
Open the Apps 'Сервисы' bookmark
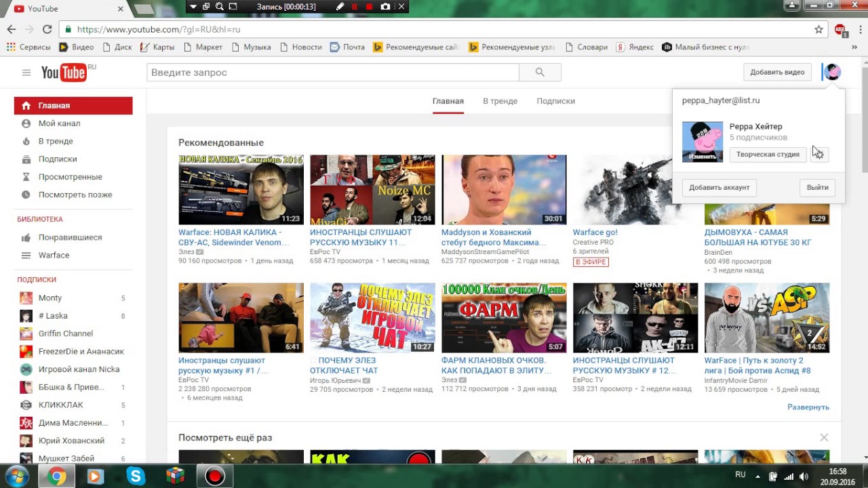28,47
